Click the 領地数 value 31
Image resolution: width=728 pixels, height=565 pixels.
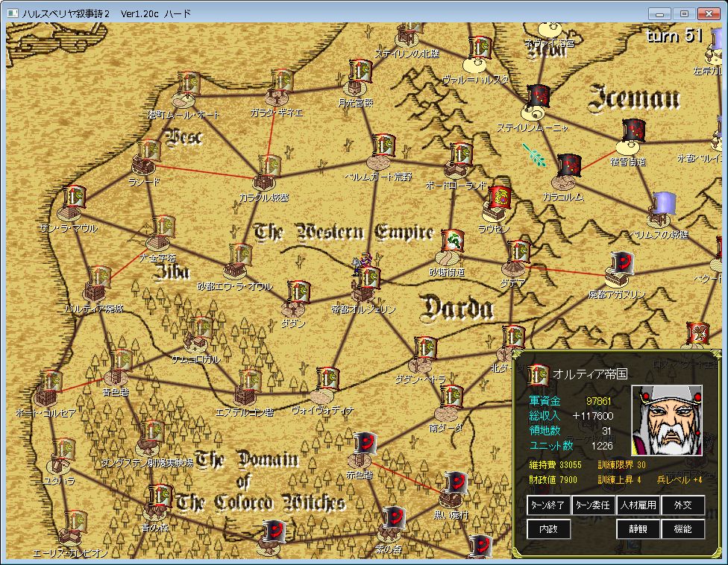click(x=606, y=431)
